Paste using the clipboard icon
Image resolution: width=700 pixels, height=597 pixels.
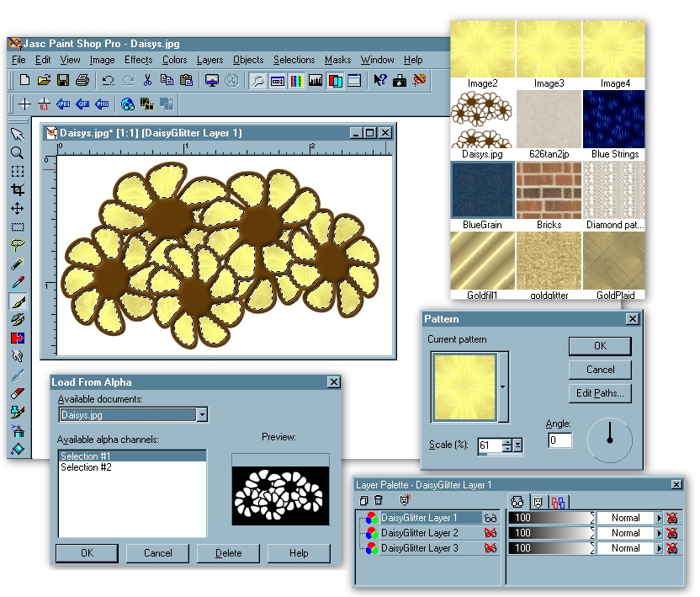186,81
